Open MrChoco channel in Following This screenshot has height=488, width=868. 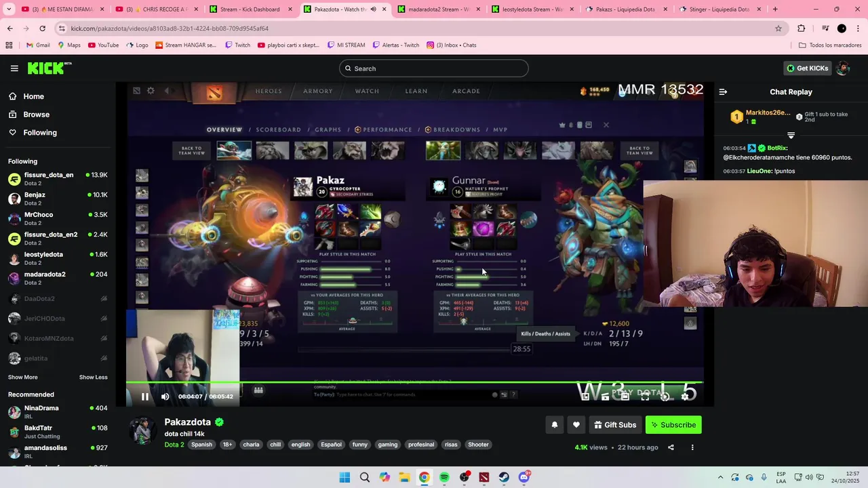[x=58, y=218]
